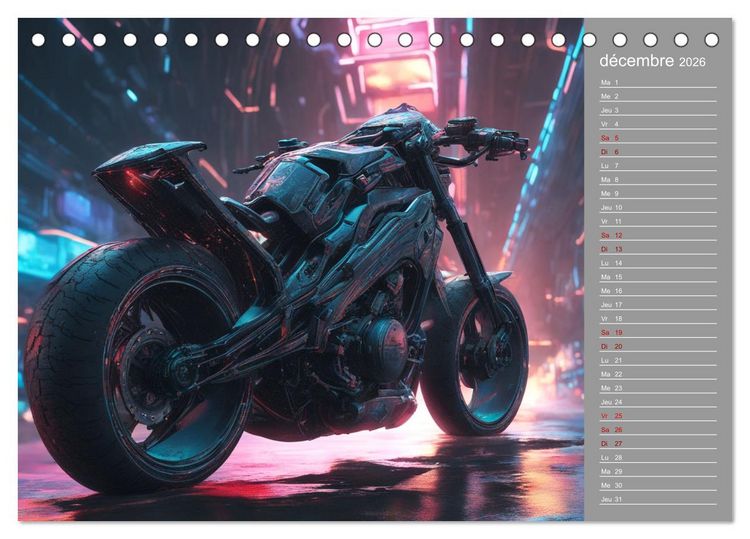This screenshot has height=539, width=750.
Task: Click the Jeu 31 last date line
Action: [x=658, y=499]
